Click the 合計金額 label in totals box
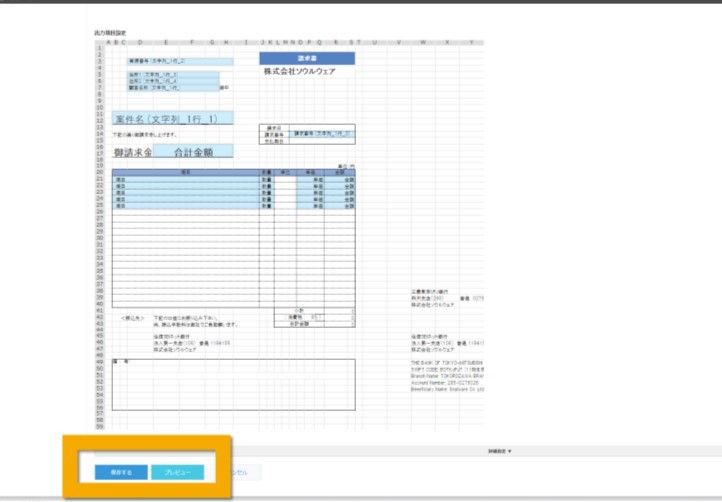Image resolution: width=722 pixels, height=502 pixels. click(x=299, y=324)
